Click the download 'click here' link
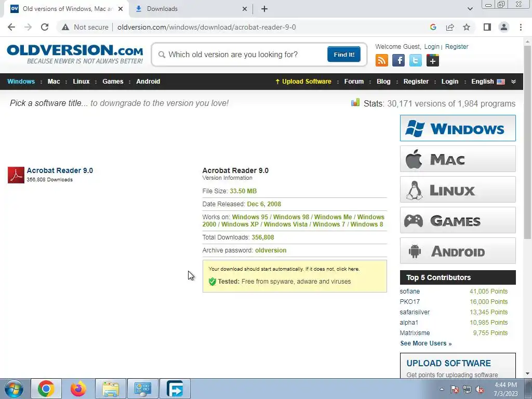This screenshot has height=399, width=532. coord(348,269)
